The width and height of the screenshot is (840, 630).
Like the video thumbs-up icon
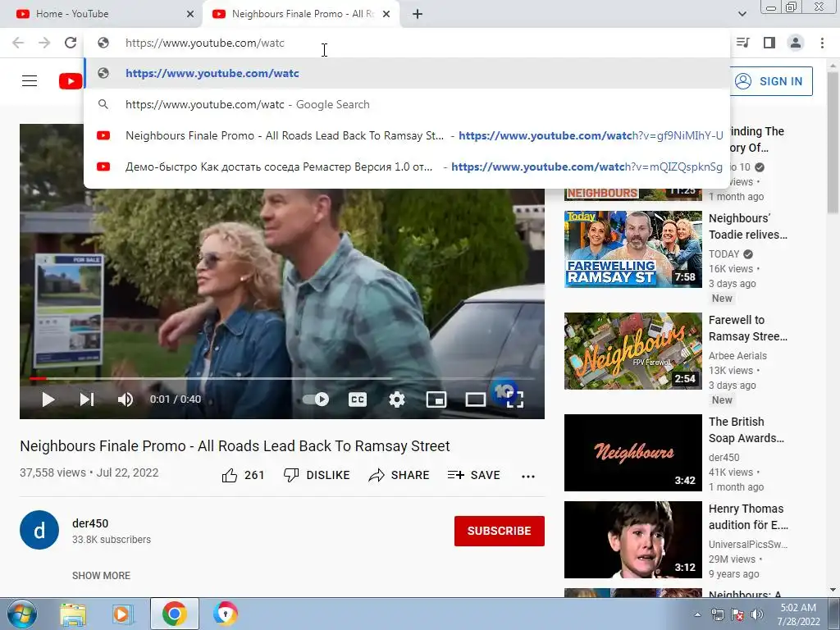click(230, 475)
